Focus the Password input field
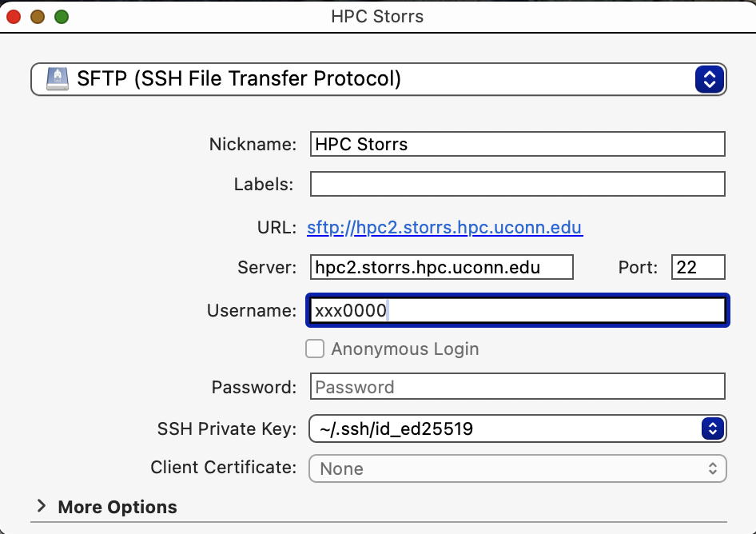The height and width of the screenshot is (534, 756). 517,387
